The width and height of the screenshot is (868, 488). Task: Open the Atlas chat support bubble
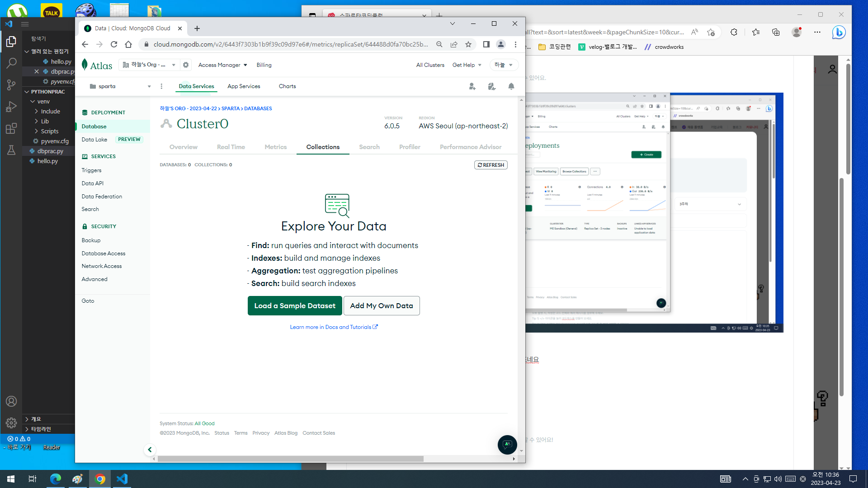507,445
